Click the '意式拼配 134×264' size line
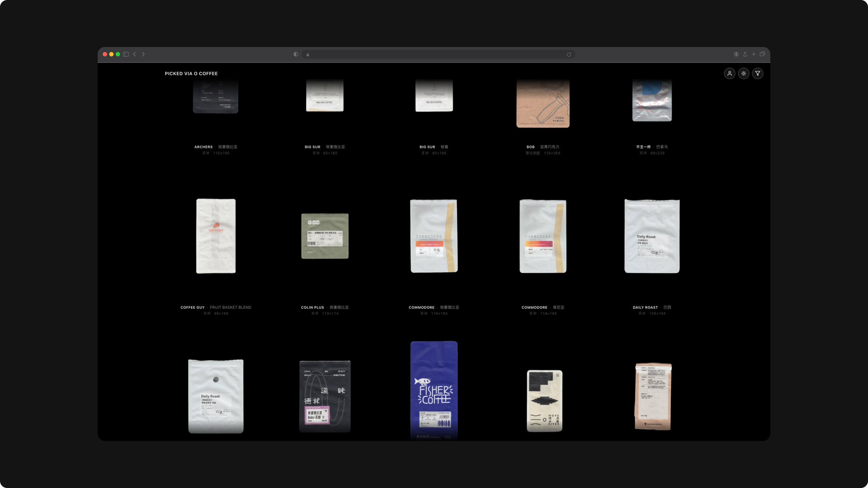 [x=543, y=153]
